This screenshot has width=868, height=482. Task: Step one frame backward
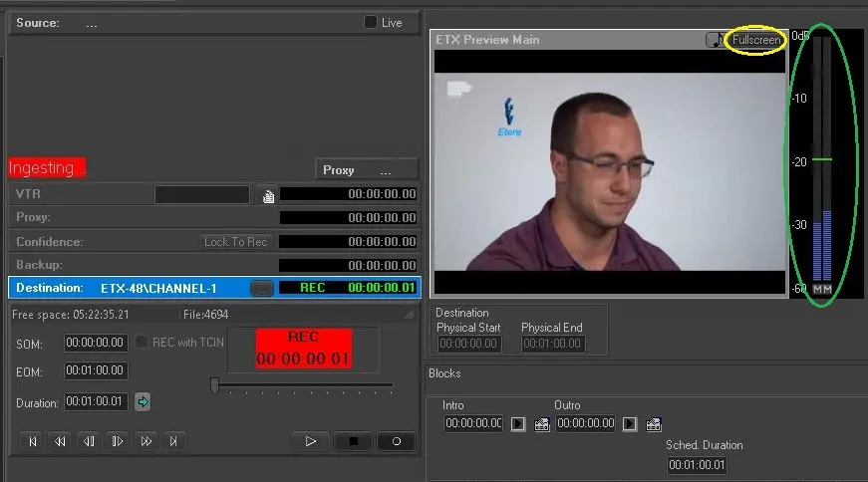click(x=89, y=441)
